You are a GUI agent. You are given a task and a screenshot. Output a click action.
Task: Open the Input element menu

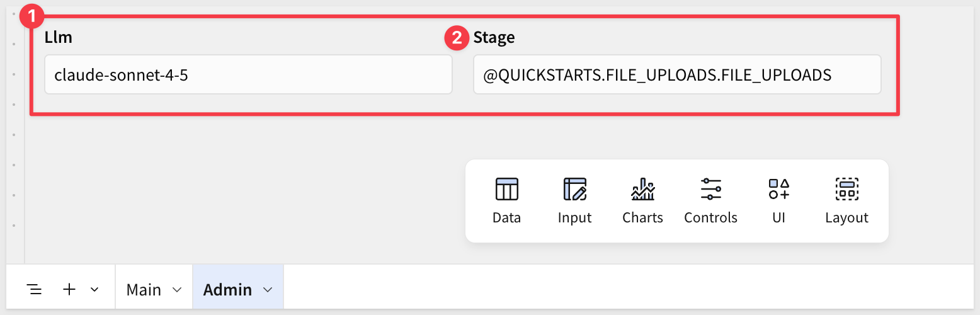coord(574,201)
